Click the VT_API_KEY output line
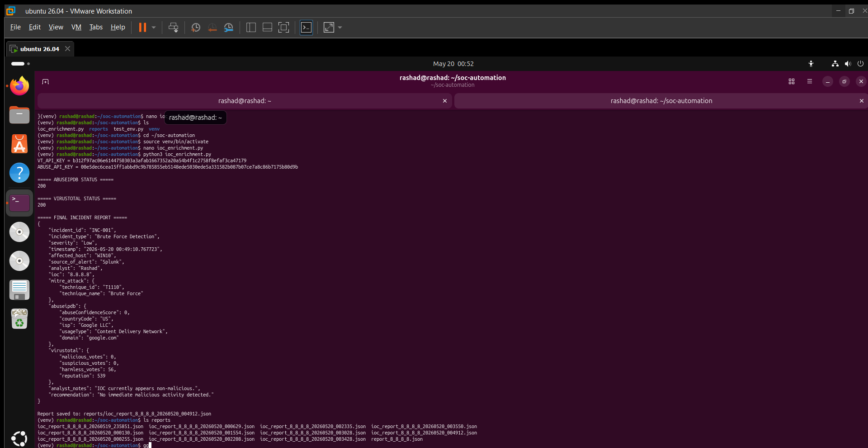 pyautogui.click(x=142, y=160)
